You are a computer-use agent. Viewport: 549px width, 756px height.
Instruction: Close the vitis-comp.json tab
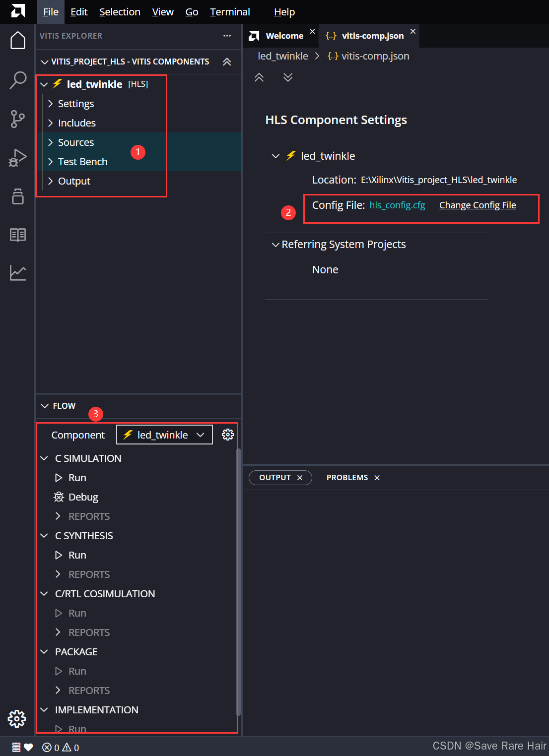[x=413, y=31]
